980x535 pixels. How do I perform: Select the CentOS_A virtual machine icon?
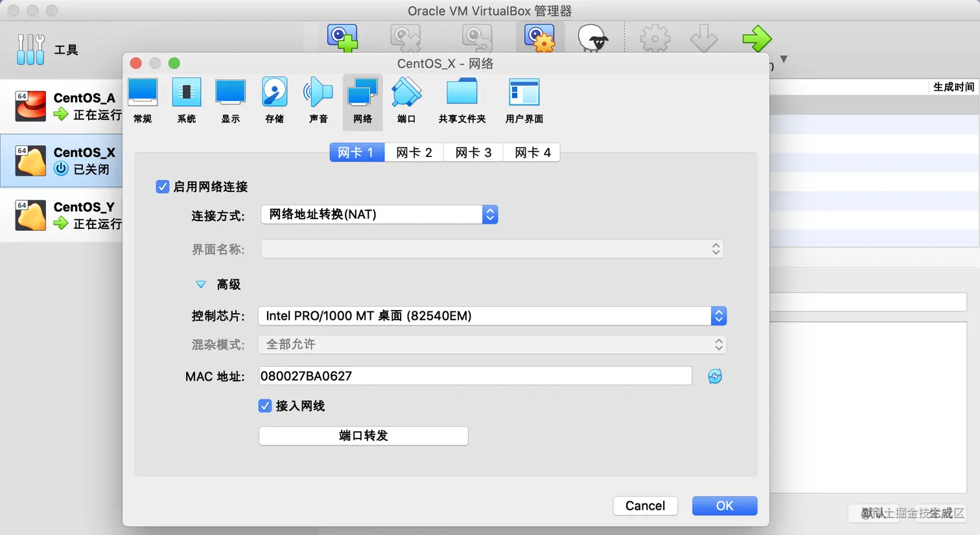pos(30,106)
